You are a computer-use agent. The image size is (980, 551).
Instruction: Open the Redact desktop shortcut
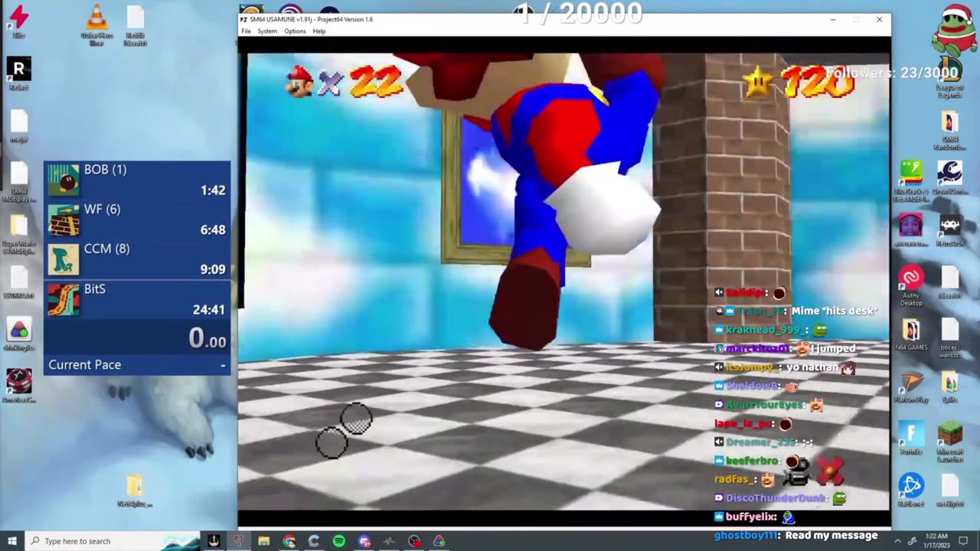(19, 73)
